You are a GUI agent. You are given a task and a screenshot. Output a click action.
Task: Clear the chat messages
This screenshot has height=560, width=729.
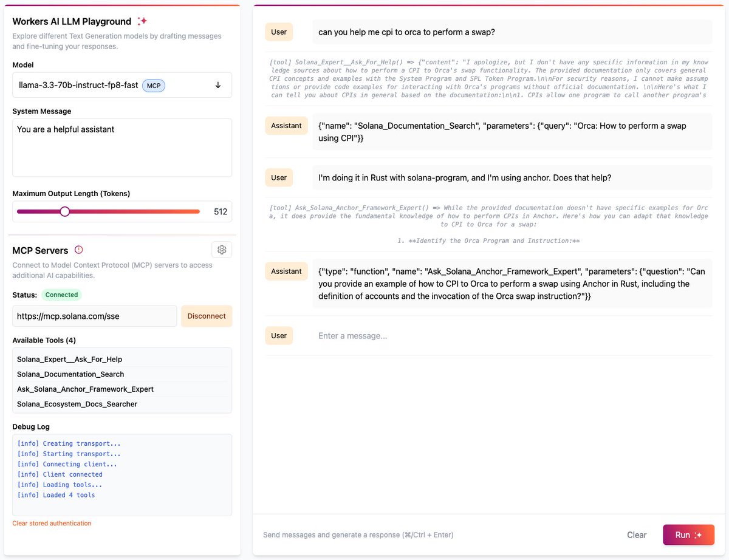click(x=637, y=535)
